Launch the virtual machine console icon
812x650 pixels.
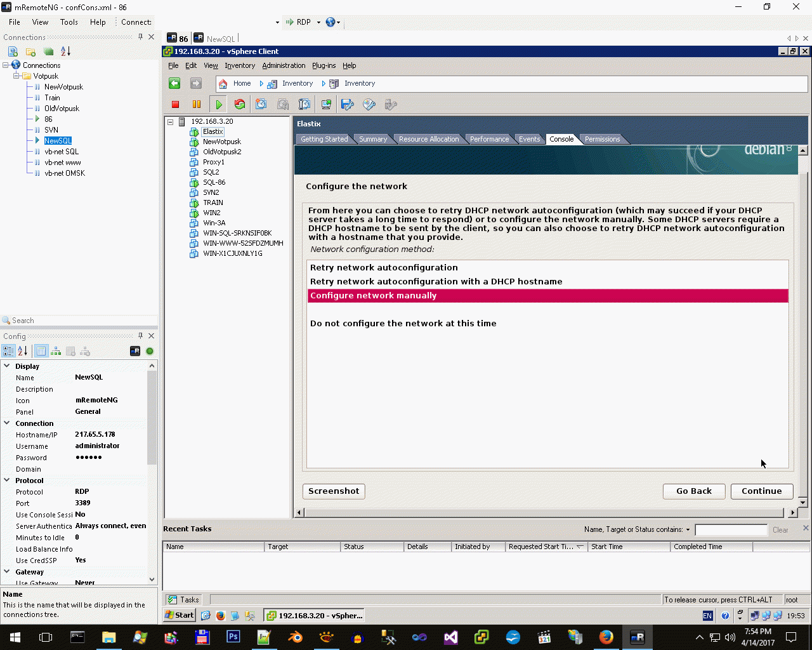point(326,104)
